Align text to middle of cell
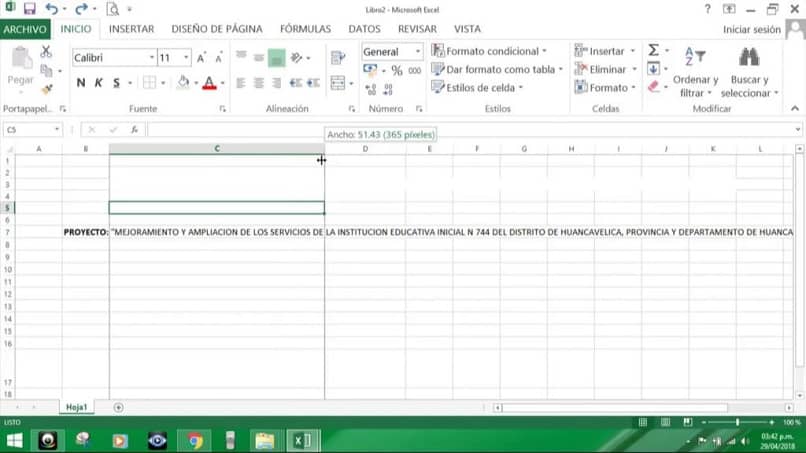806x453 pixels. click(x=259, y=57)
